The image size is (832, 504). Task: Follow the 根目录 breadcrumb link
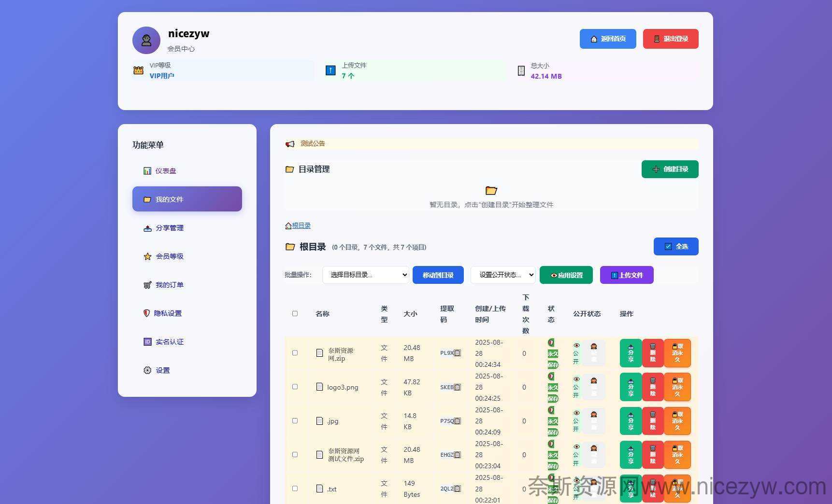coord(301,225)
